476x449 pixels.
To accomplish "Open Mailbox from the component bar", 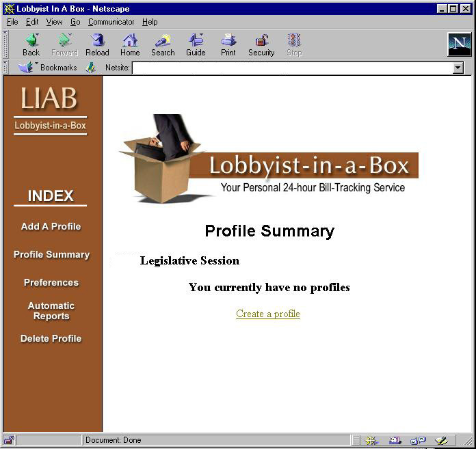I will coord(395,440).
